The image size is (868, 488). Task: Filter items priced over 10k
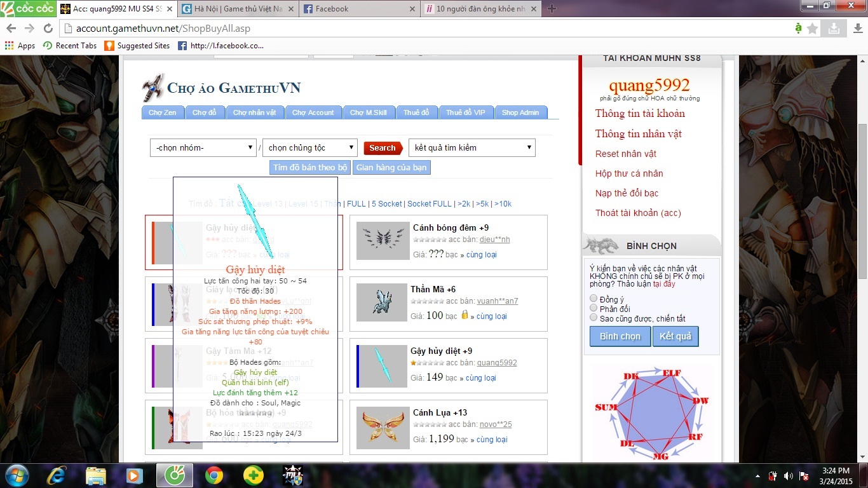pos(503,204)
